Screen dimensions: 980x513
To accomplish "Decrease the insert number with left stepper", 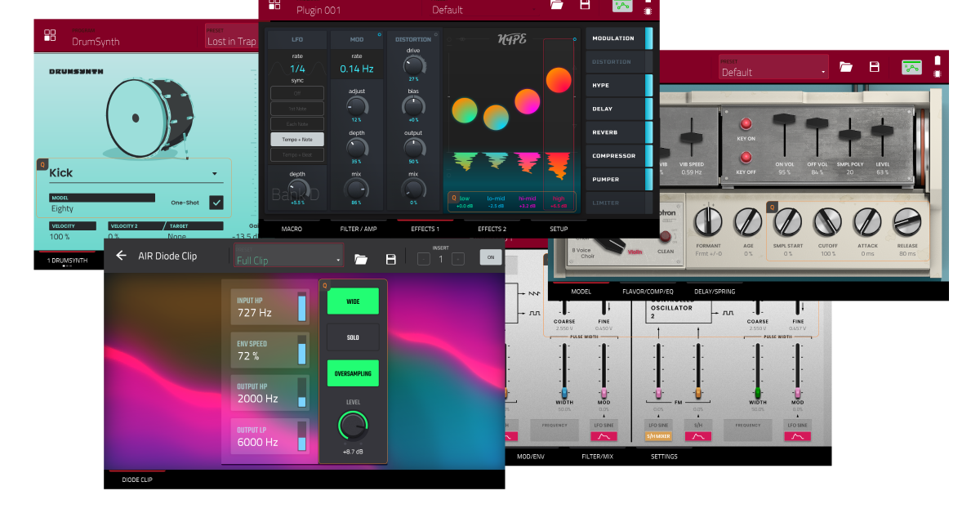I will pyautogui.click(x=423, y=259).
